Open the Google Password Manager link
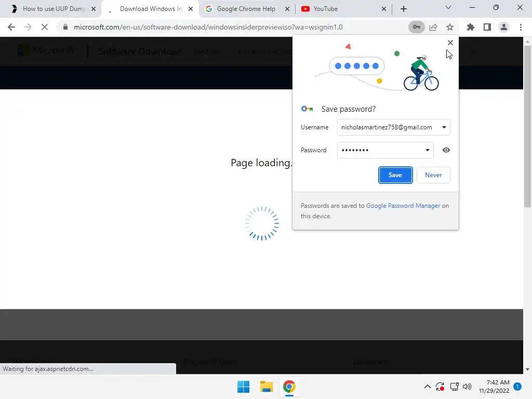This screenshot has height=399, width=532. point(403,206)
